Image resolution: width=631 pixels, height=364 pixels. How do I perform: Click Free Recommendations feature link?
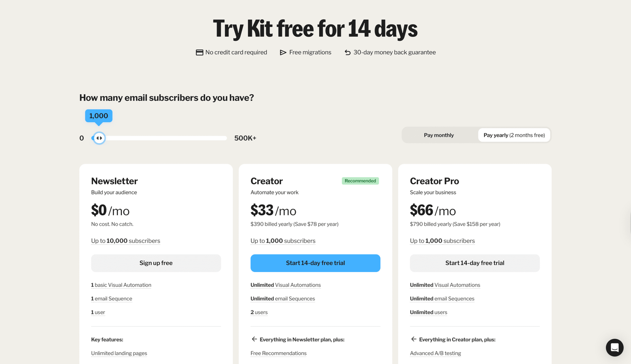tap(278, 353)
